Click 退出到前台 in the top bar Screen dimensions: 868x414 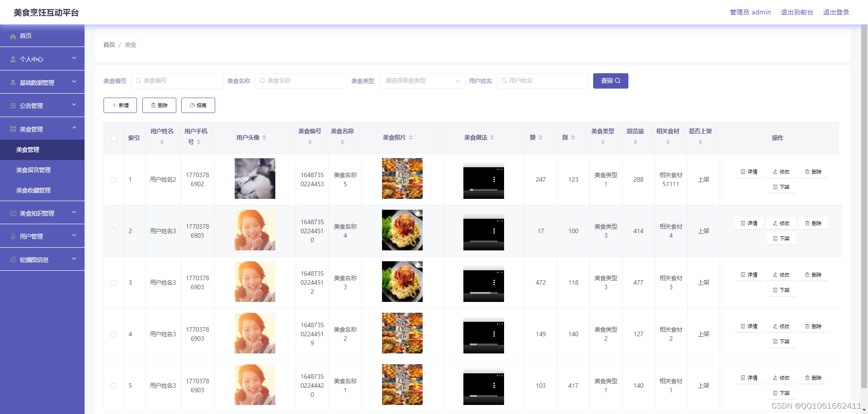click(x=797, y=12)
